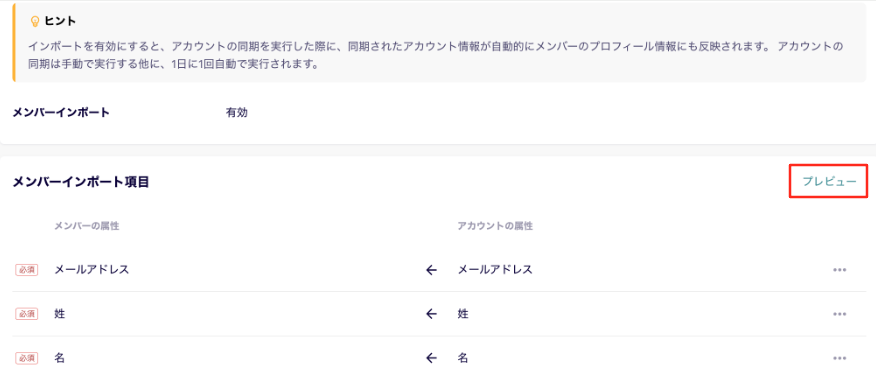Click the member attribute 名 on left
876x379 pixels.
click(60, 358)
